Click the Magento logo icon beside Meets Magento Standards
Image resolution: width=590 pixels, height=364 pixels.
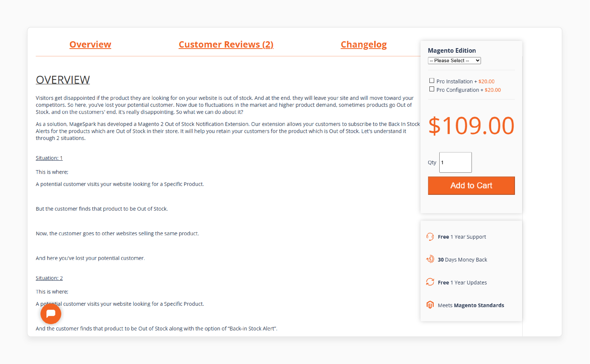tap(430, 305)
